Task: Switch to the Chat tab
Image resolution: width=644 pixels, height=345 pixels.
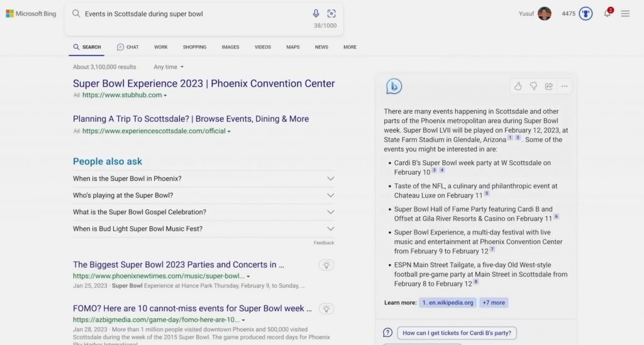Action: click(128, 47)
